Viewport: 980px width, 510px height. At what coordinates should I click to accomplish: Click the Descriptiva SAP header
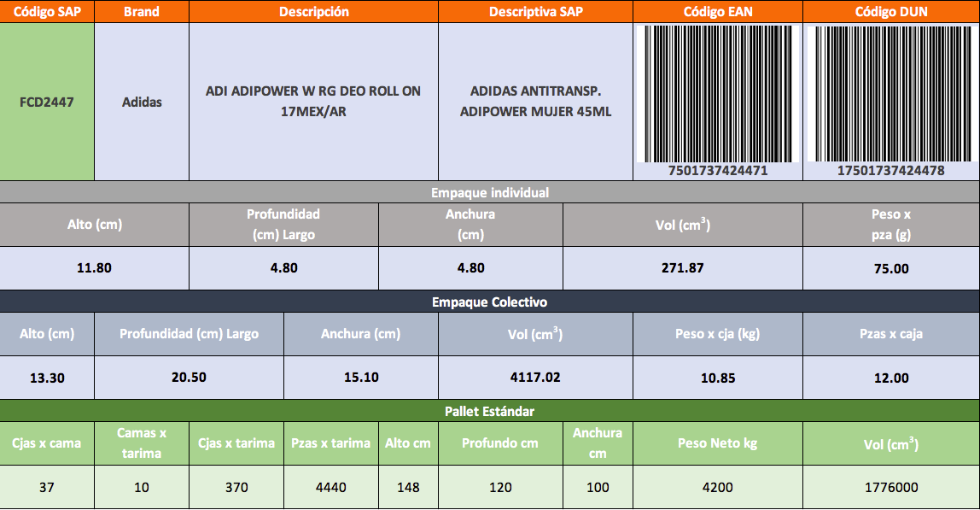tap(535, 11)
